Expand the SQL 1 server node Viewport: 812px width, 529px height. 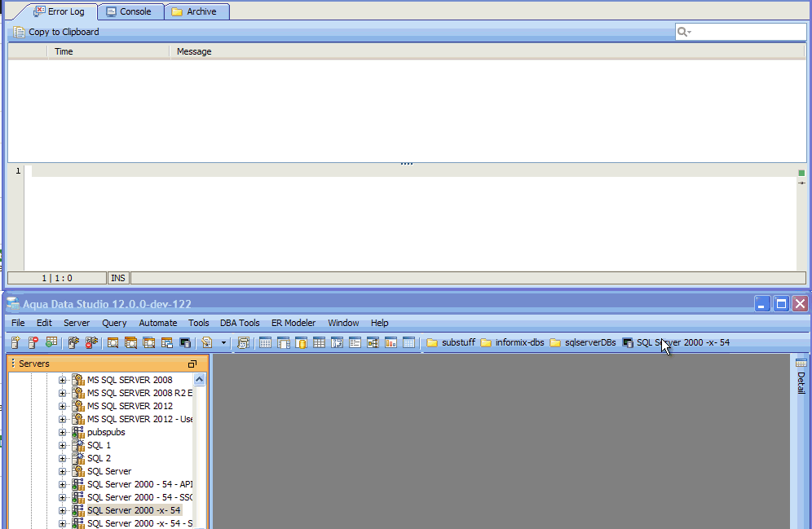click(62, 445)
